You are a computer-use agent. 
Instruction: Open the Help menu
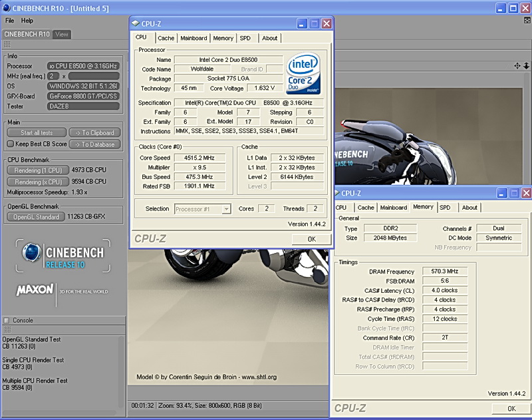27,21
